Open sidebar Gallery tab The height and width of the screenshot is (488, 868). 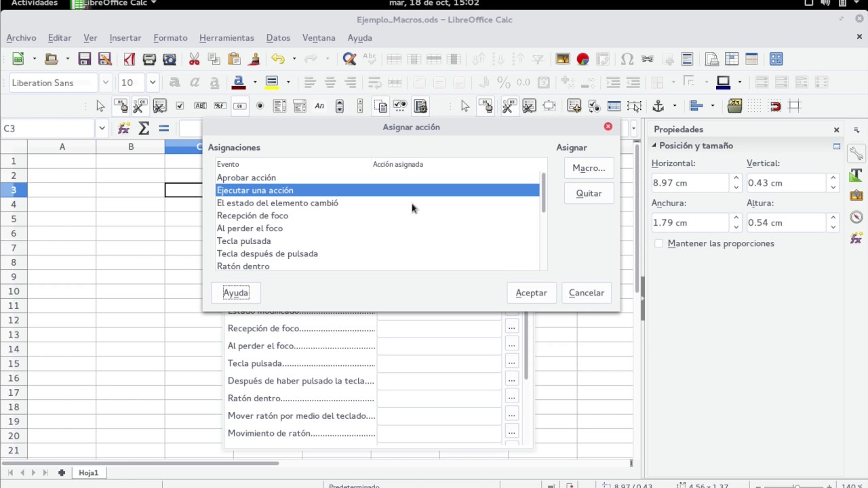point(856,196)
